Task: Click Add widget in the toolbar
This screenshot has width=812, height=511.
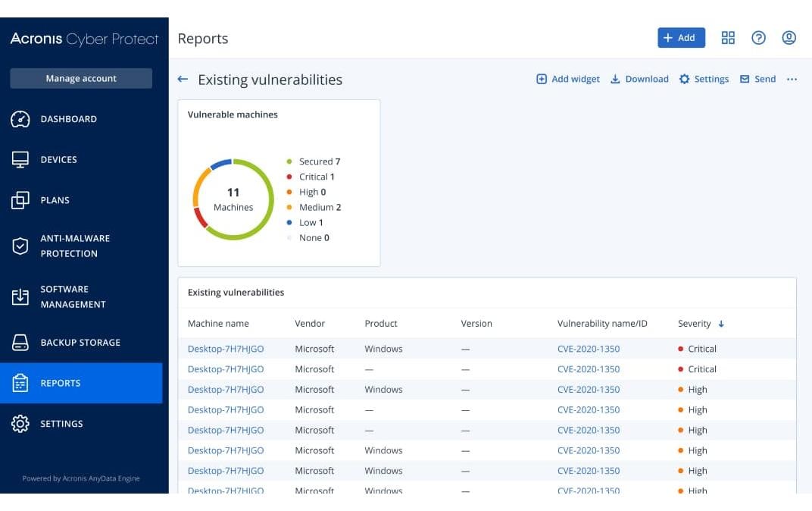Action: 568,80
